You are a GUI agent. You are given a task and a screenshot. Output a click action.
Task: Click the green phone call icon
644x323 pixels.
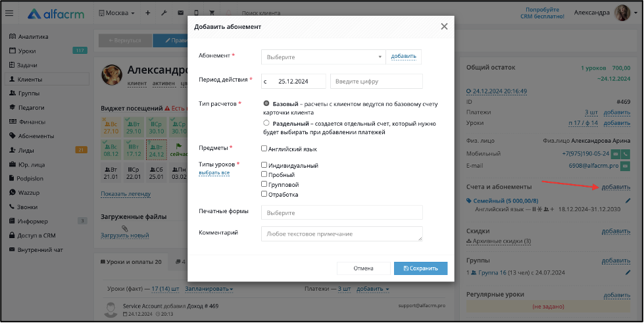(626, 154)
